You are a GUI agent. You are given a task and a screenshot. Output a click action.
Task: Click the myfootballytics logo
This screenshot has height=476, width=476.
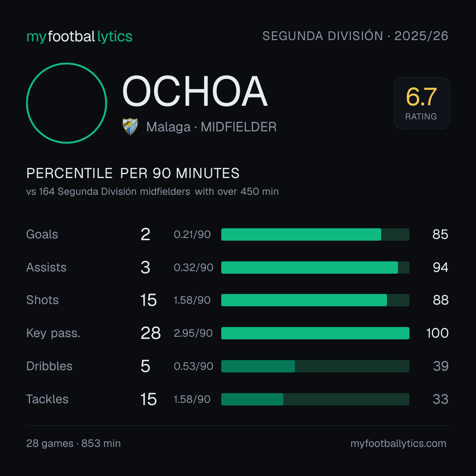point(79,37)
